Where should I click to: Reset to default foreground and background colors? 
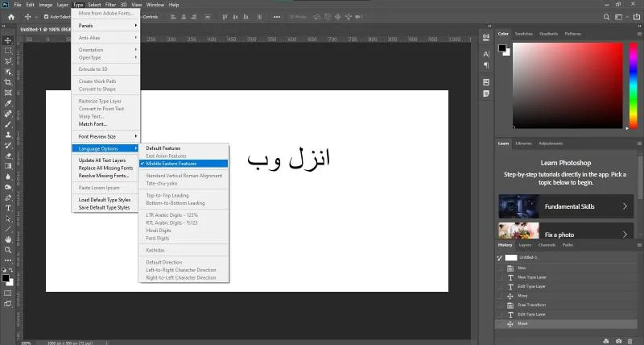click(4, 270)
